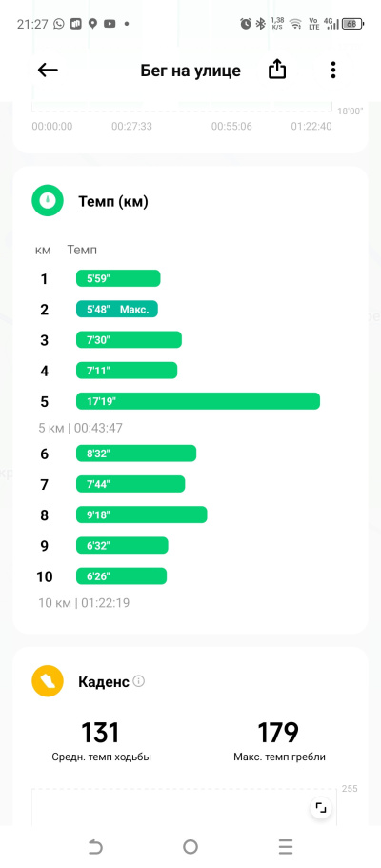Tap the Бег на улице page title

point(190,71)
